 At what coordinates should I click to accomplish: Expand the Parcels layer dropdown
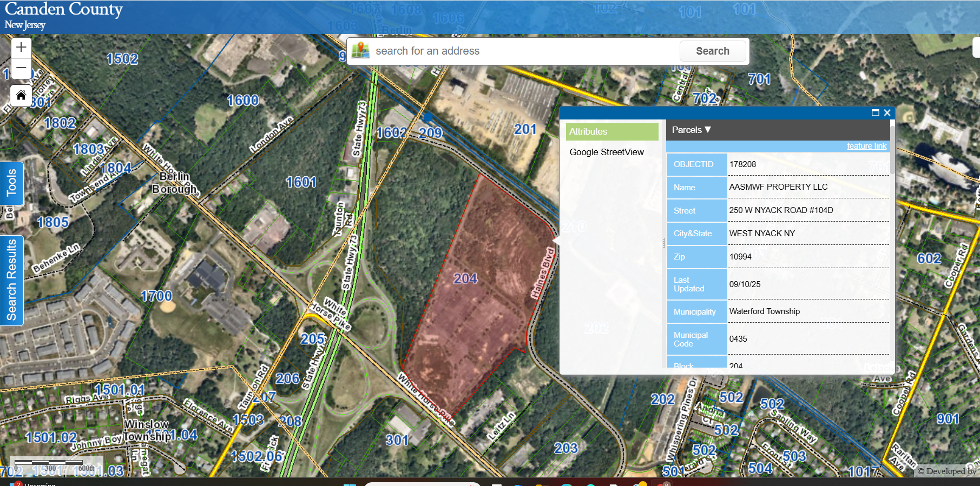(691, 130)
